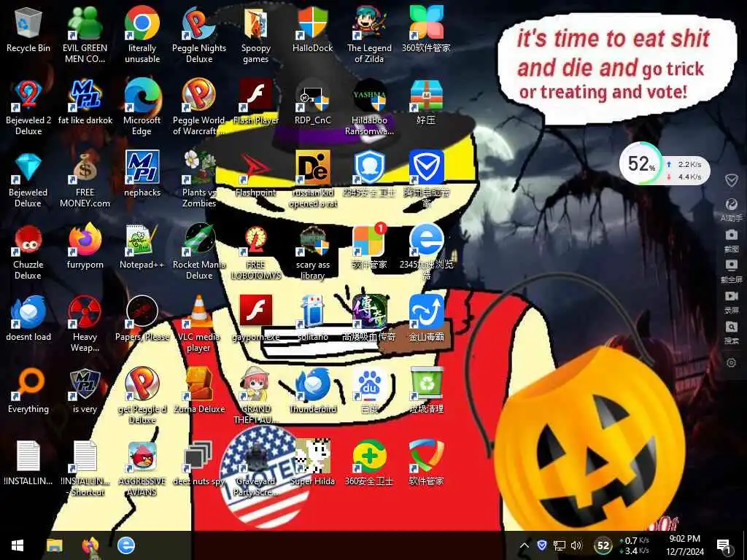Open the Windows Start menu
747x560 pixels.
pos(18,545)
